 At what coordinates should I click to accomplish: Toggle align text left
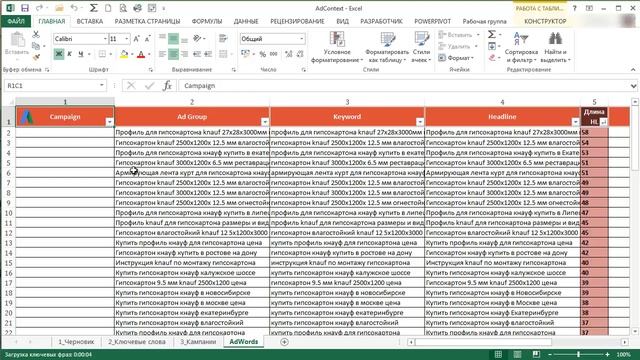pyautogui.click(x=162, y=54)
